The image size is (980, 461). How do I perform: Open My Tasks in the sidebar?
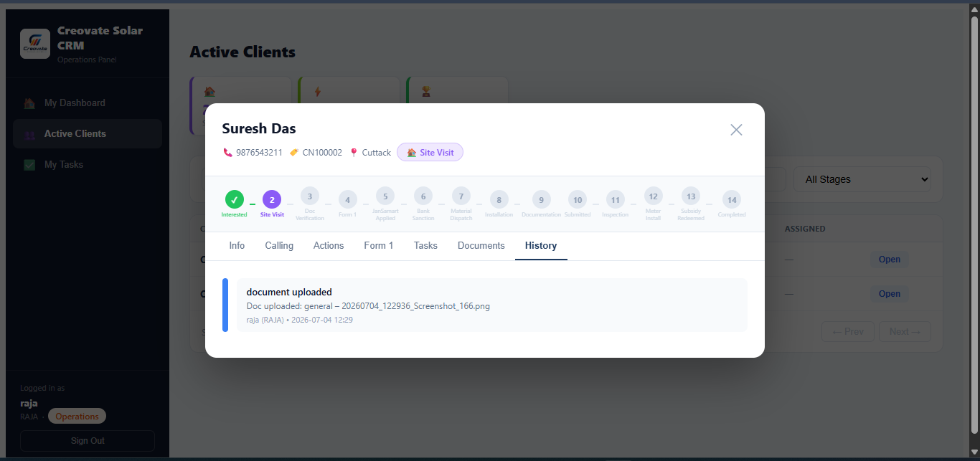[88, 165]
